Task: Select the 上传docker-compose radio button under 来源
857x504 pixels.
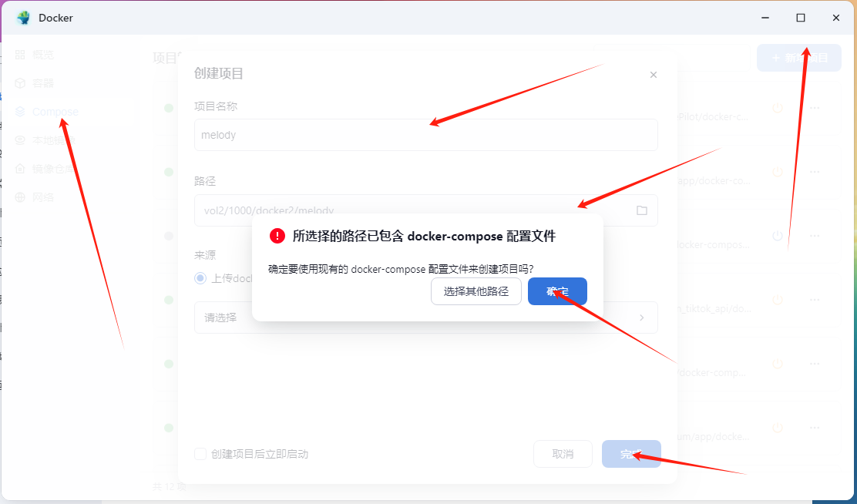Action: tap(200, 278)
